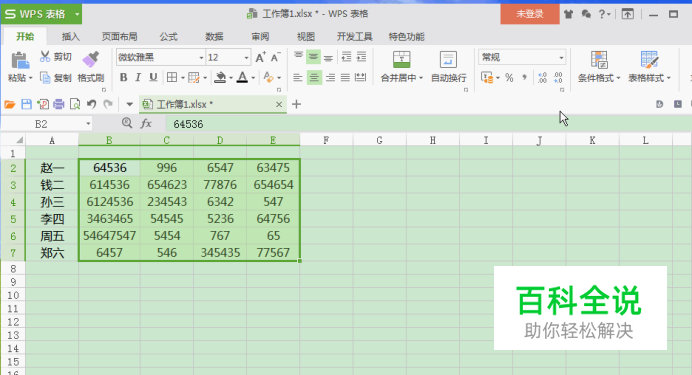Switch to 视图 ribbon tab
The image size is (692, 375).
coord(305,37)
